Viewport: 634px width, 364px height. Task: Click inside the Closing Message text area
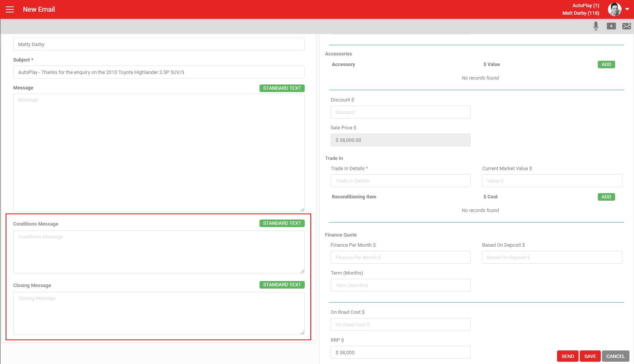point(159,313)
